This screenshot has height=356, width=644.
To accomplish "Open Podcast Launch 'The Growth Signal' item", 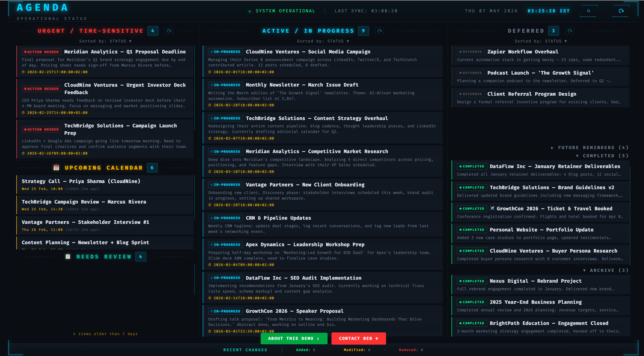I will tap(541, 76).
